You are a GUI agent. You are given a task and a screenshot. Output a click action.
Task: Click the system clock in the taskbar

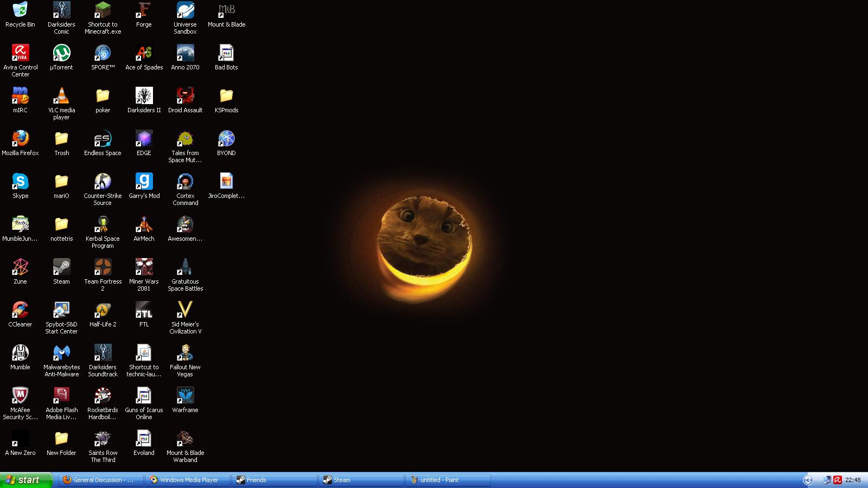853,480
